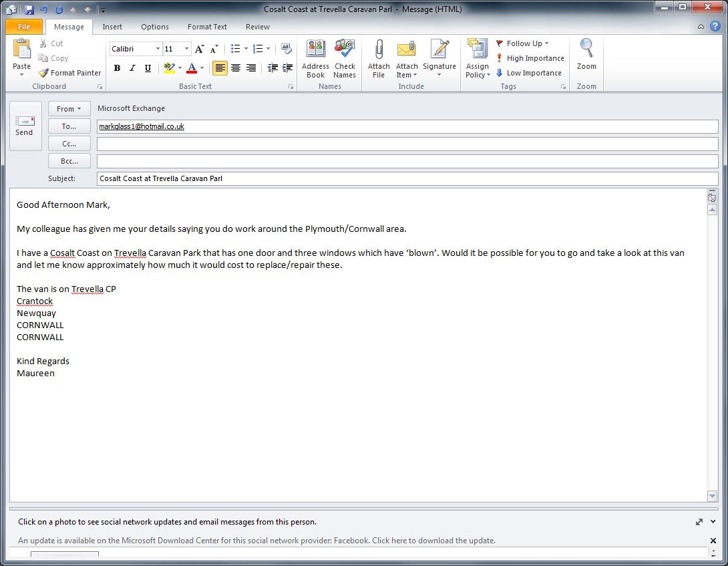Toggle bulleted list

235,49
